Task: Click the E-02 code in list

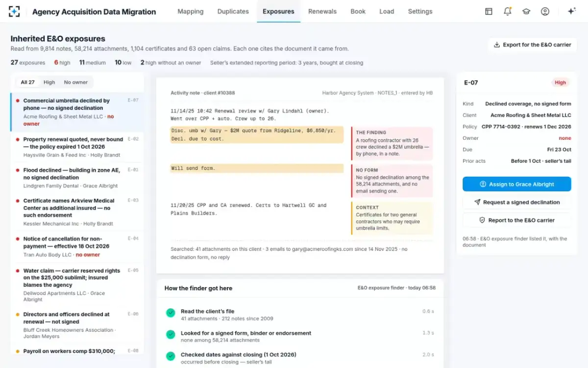Action: pyautogui.click(x=133, y=139)
